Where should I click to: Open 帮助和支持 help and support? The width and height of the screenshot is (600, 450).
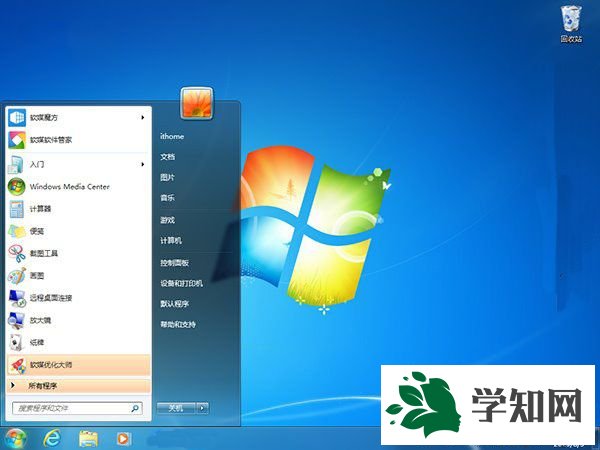[178, 325]
